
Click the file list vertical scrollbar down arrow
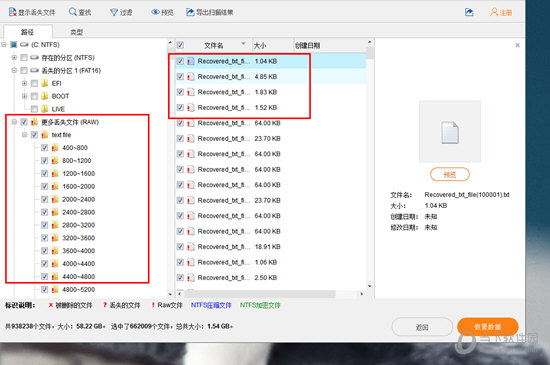[369, 286]
